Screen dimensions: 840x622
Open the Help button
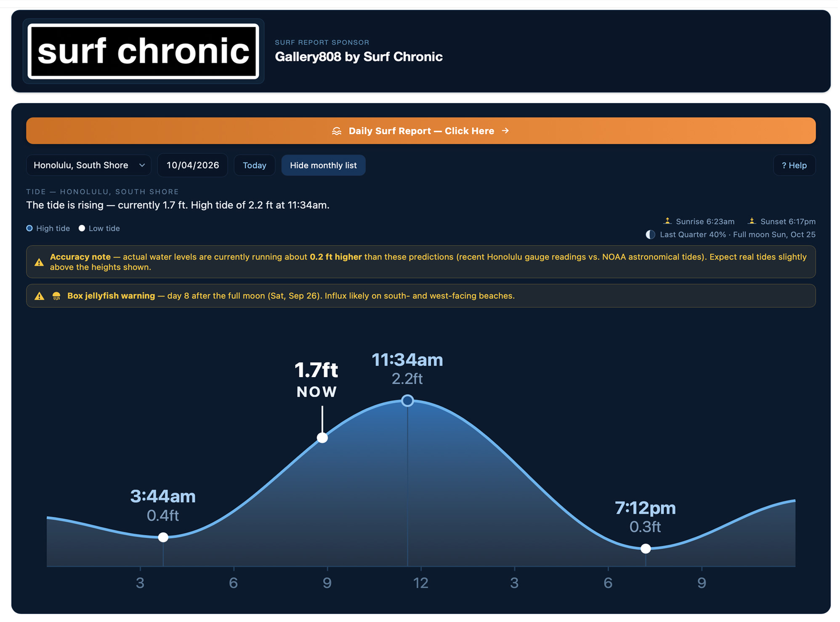[794, 165]
